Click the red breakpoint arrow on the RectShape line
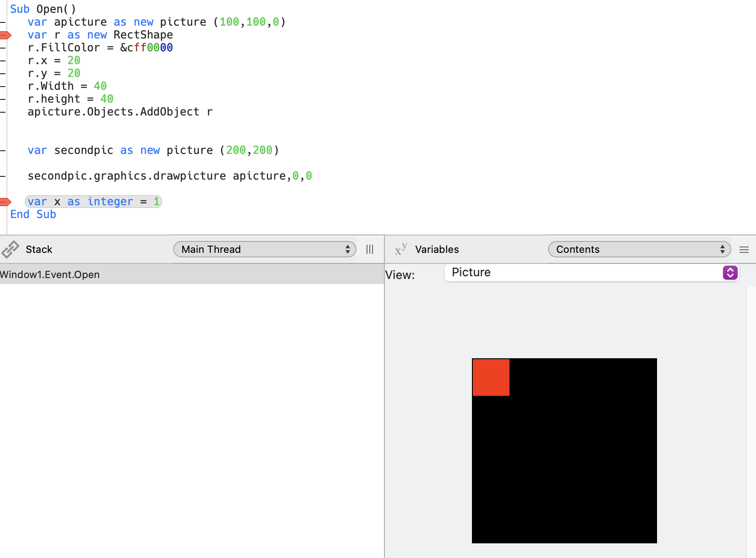 click(x=5, y=34)
